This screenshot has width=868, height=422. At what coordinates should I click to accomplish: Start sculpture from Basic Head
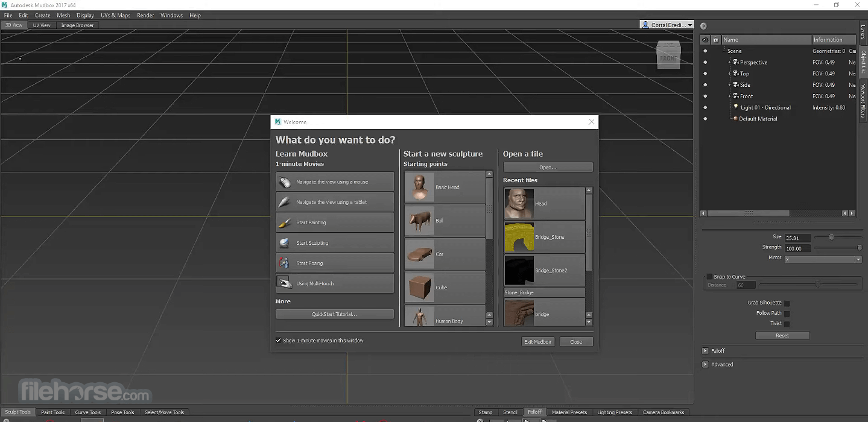(445, 187)
